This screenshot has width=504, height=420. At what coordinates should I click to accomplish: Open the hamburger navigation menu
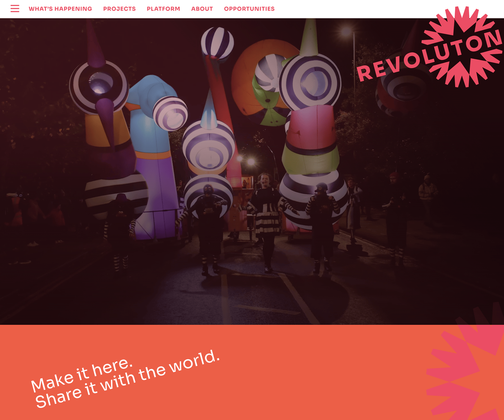click(15, 9)
